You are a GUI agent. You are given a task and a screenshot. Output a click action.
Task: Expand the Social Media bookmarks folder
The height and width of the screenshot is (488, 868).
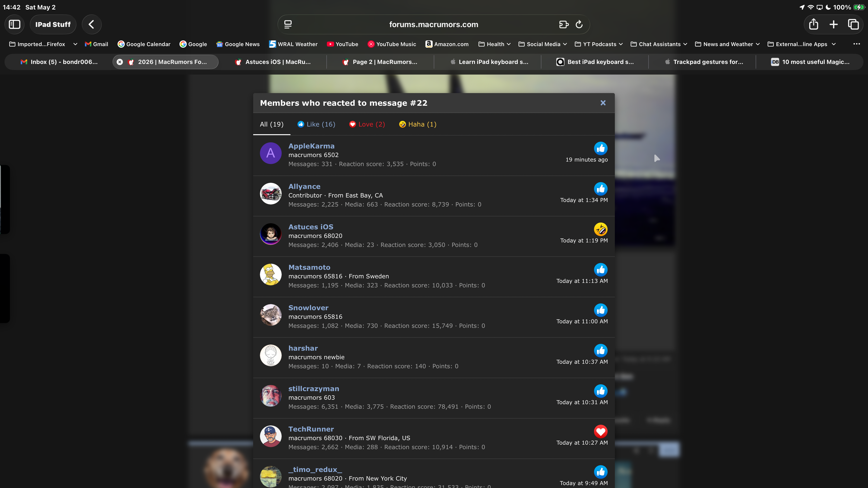tap(542, 44)
